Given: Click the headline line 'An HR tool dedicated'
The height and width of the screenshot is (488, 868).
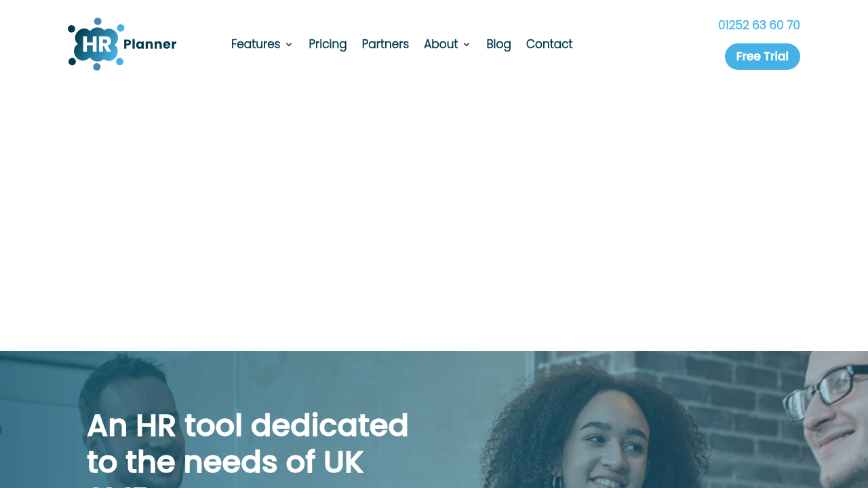Looking at the screenshot, I should (248, 426).
